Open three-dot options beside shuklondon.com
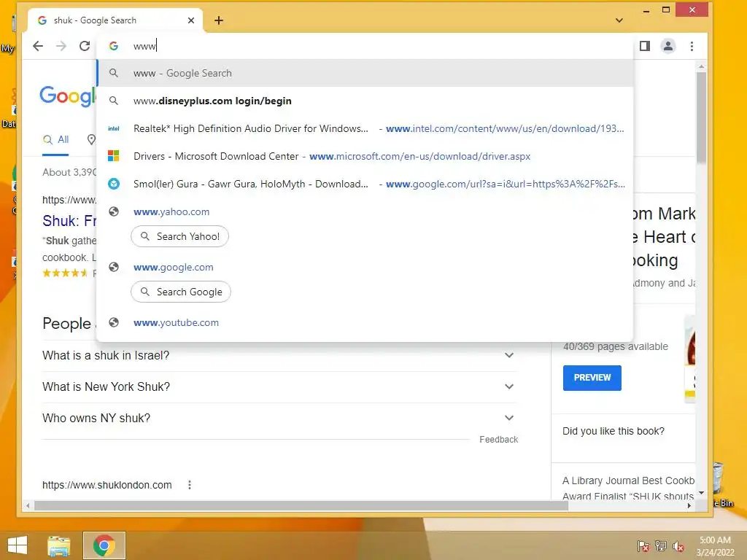The image size is (747, 560). (x=190, y=485)
